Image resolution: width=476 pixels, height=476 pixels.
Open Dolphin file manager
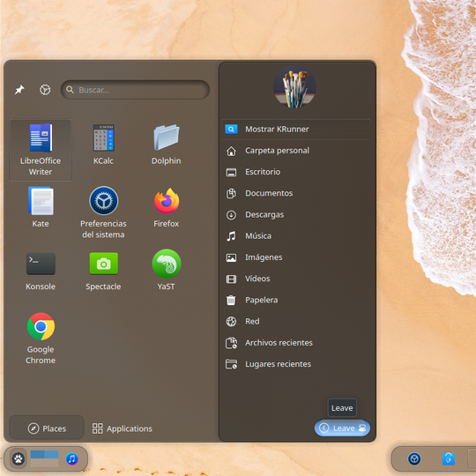click(166, 145)
